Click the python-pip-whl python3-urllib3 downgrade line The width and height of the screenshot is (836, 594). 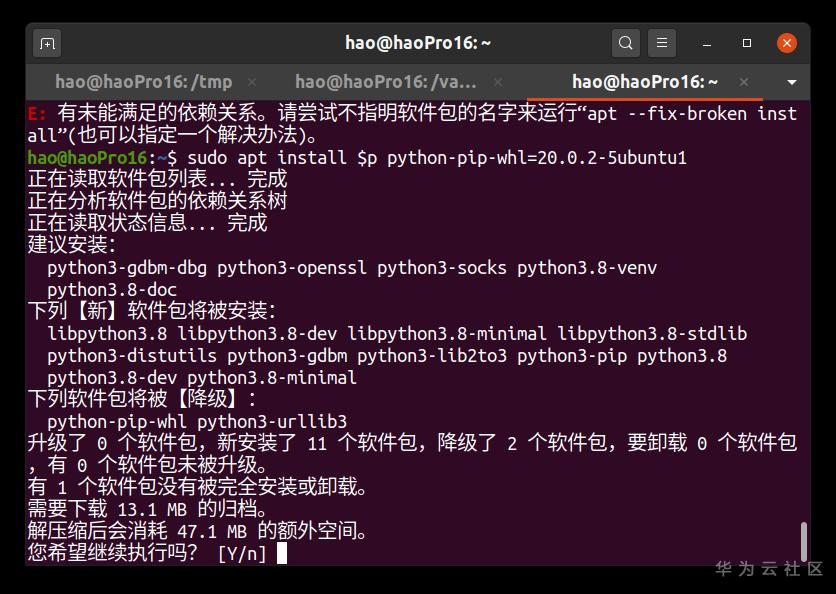[x=197, y=421]
